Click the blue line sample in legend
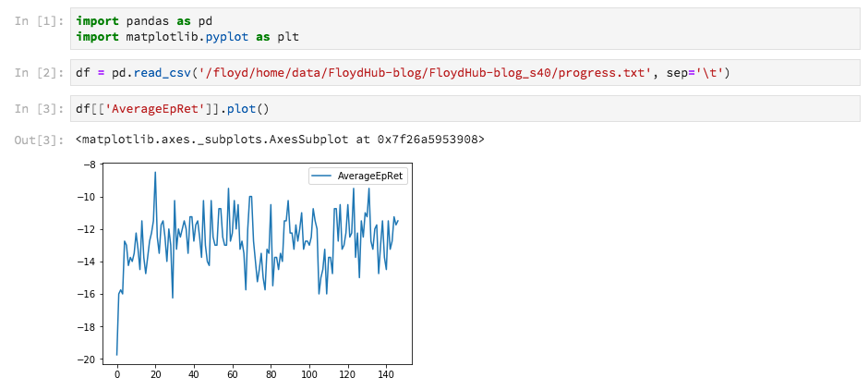 pos(322,176)
